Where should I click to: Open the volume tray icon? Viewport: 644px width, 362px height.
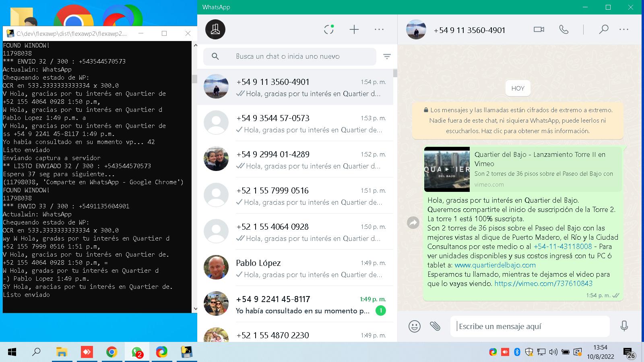coord(553,352)
